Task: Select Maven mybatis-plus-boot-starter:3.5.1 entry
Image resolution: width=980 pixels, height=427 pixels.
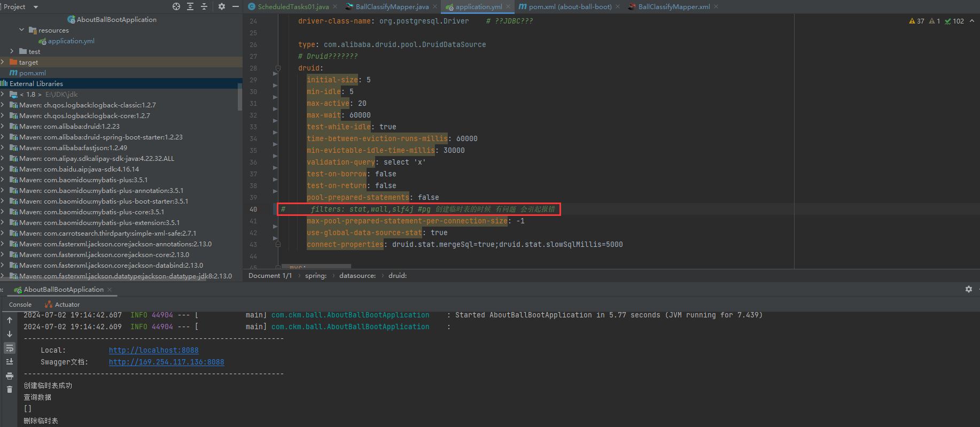Action: pos(104,201)
